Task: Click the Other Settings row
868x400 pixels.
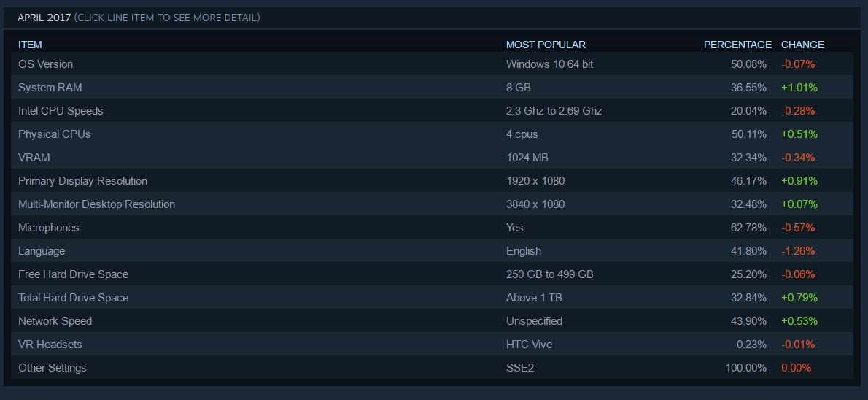Action: click(52, 368)
